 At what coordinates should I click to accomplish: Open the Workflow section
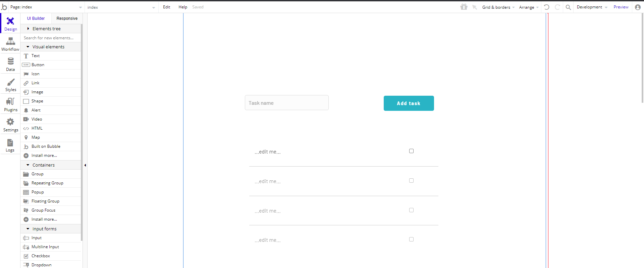[x=10, y=44]
